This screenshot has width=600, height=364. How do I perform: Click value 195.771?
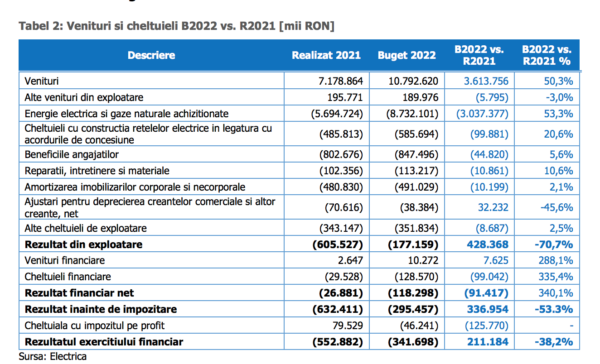pyautogui.click(x=345, y=98)
